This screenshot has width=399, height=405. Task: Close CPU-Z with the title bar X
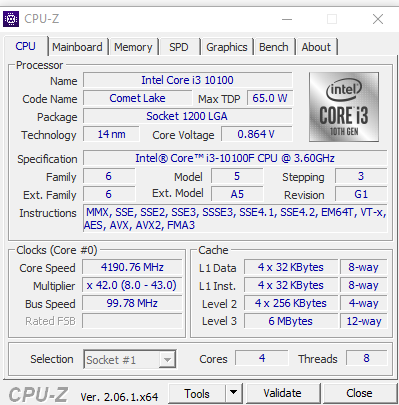point(378,19)
